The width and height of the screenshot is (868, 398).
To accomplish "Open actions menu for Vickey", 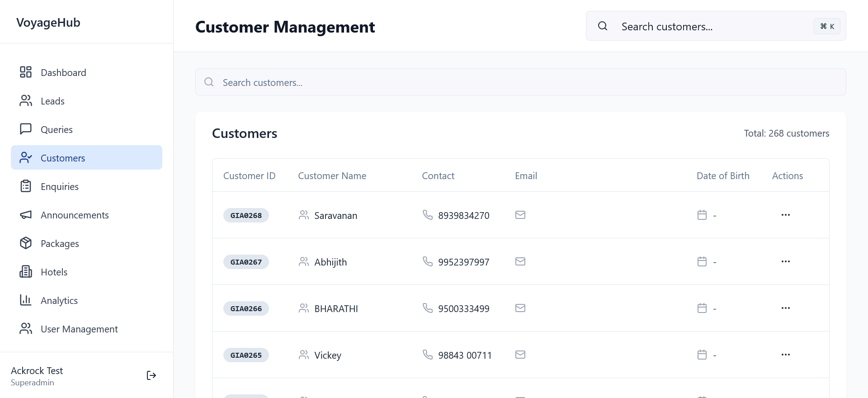I will point(786,355).
